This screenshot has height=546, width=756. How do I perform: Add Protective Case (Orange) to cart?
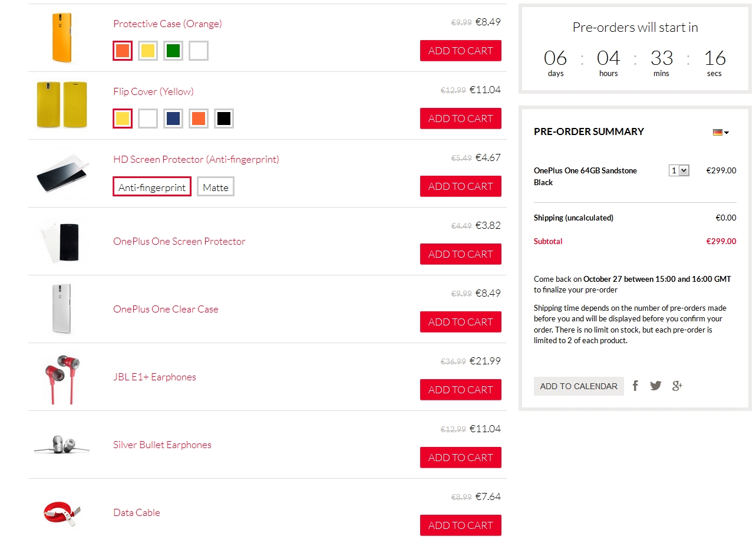pyautogui.click(x=461, y=51)
